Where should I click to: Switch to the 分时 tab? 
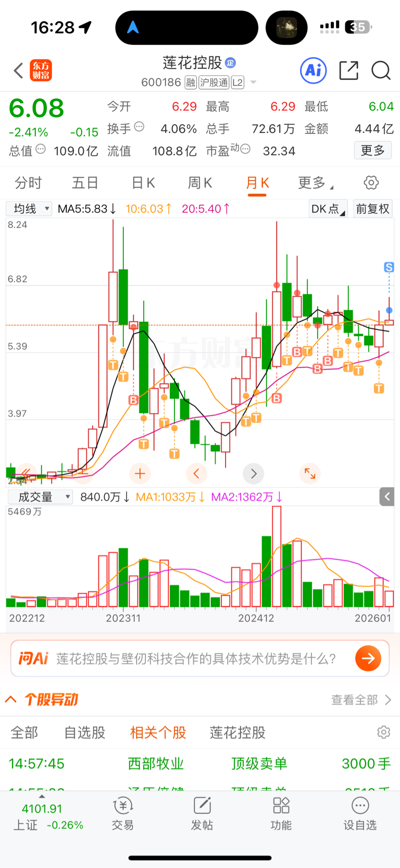coord(28,183)
